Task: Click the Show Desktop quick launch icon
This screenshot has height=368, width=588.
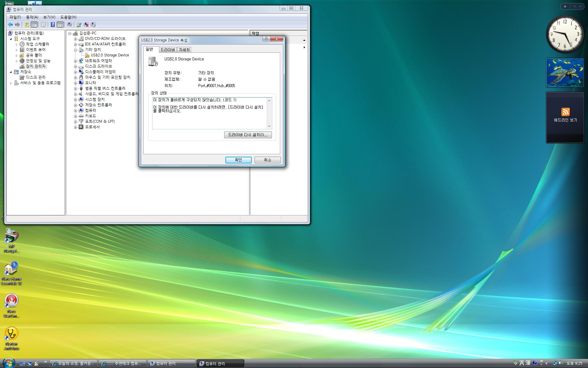Action: pyautogui.click(x=22, y=363)
